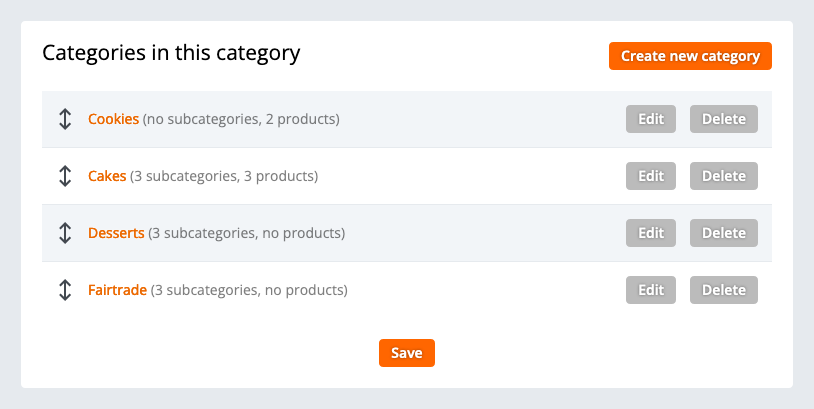Open the Cakes category link

pyautogui.click(x=107, y=177)
